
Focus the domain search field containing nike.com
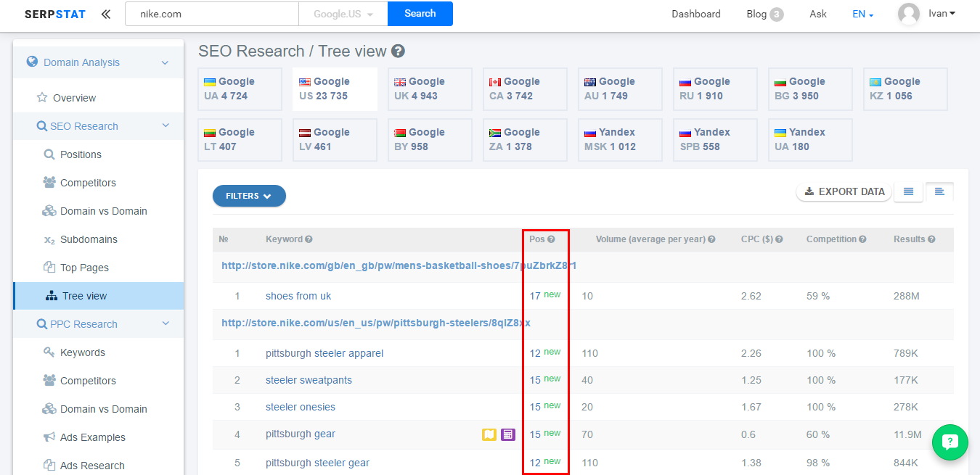[x=212, y=14]
